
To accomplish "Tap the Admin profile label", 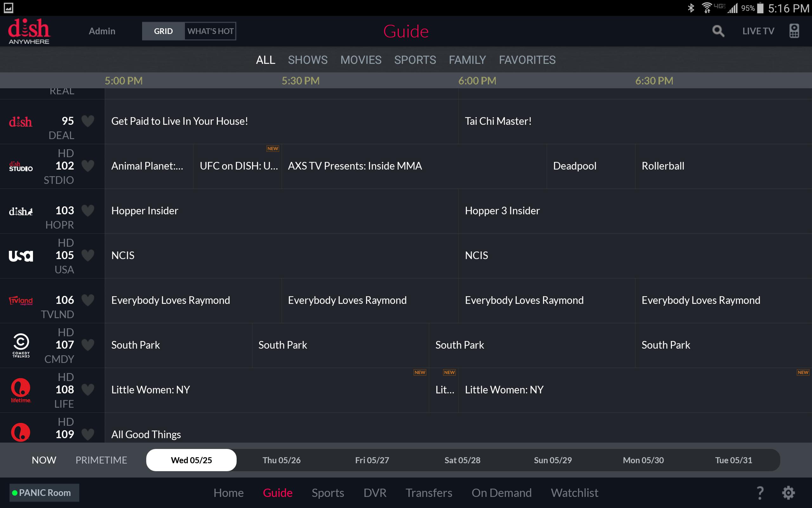I will pyautogui.click(x=102, y=31).
